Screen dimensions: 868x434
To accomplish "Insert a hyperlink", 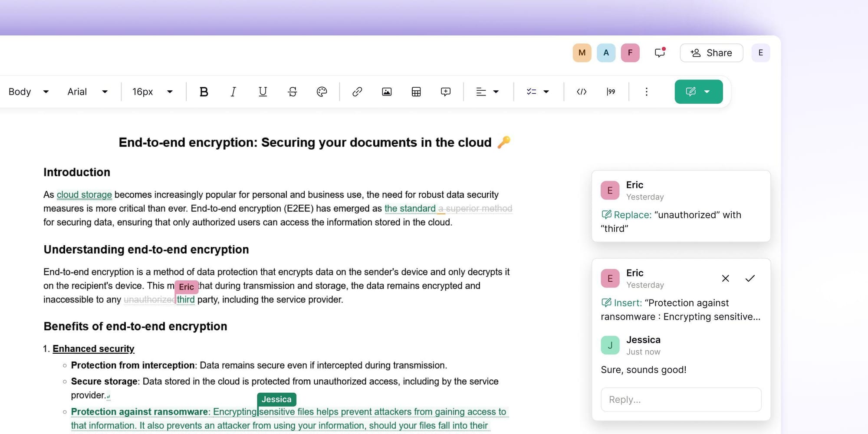I will 357,92.
